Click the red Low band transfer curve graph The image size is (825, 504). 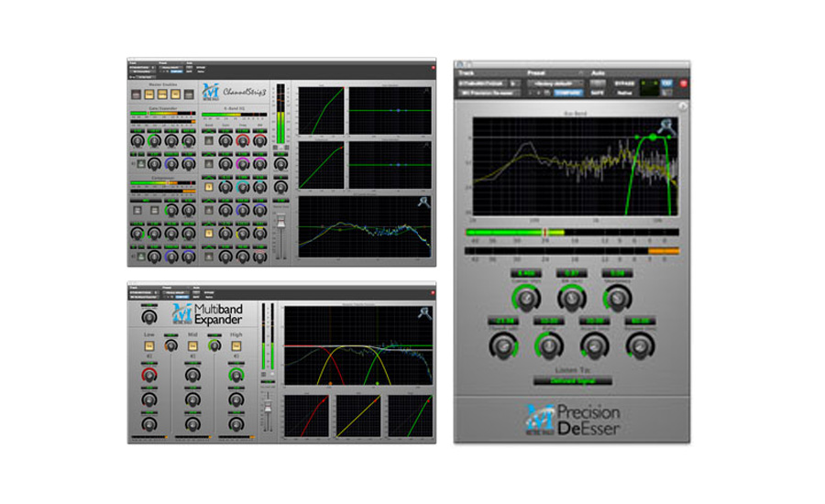pos(306,416)
